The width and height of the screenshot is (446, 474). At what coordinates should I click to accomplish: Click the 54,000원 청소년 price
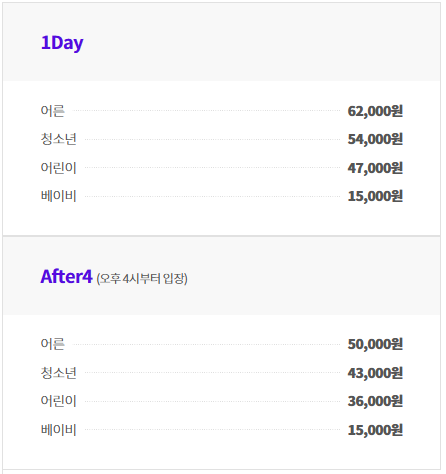pyautogui.click(x=375, y=139)
